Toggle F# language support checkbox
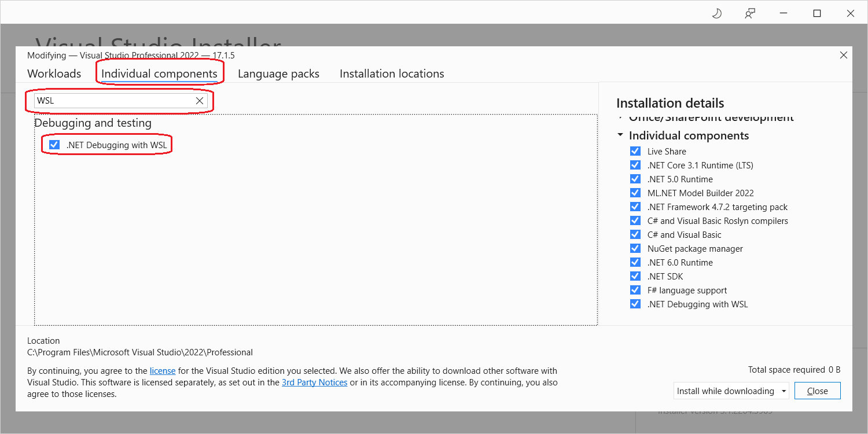Screen dimensions: 868x434 coord(635,290)
